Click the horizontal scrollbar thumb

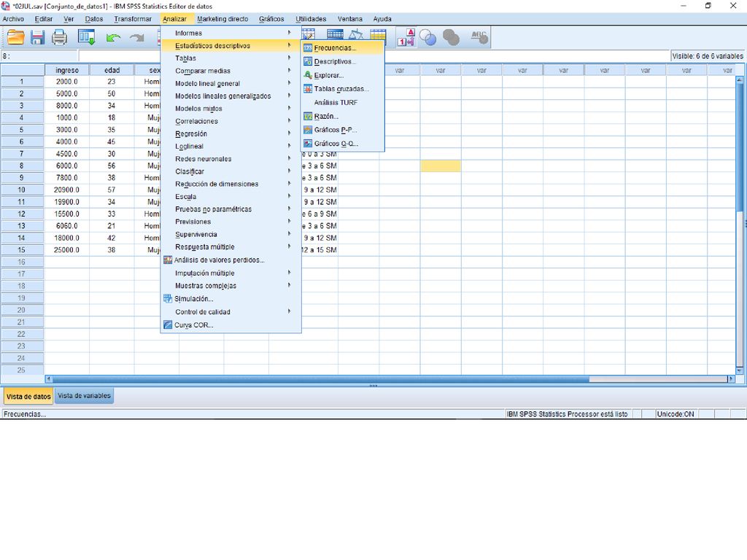tap(321, 379)
